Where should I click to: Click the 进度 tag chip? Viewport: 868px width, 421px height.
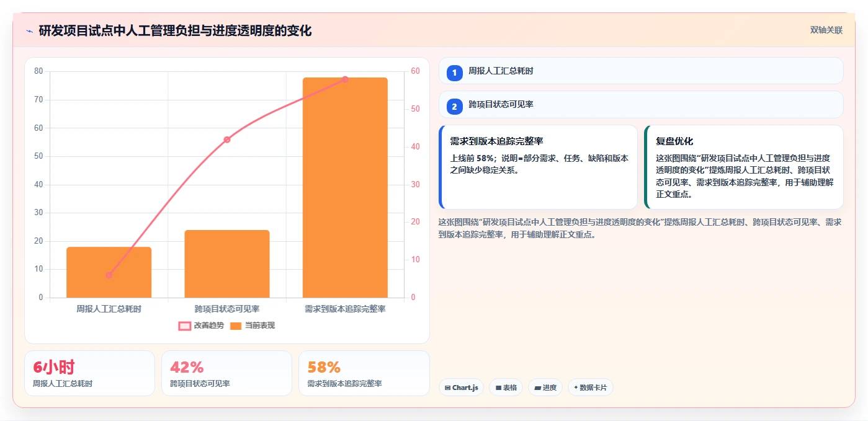coord(545,388)
